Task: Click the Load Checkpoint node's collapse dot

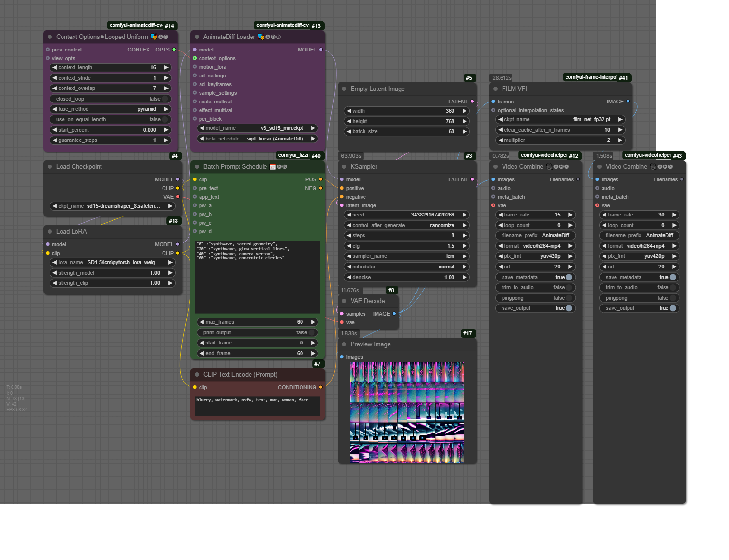Action: tap(50, 167)
